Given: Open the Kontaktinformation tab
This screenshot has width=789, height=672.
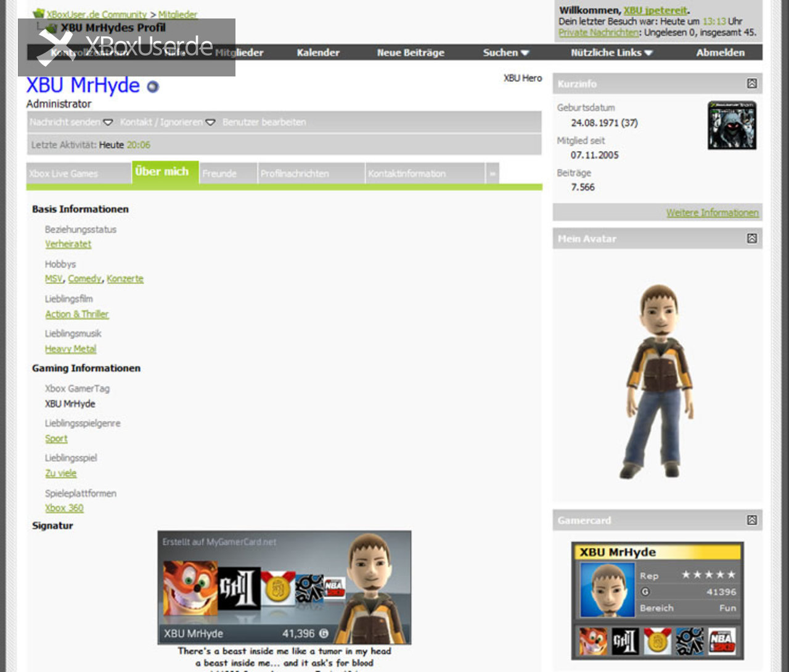Looking at the screenshot, I should coord(425,174).
